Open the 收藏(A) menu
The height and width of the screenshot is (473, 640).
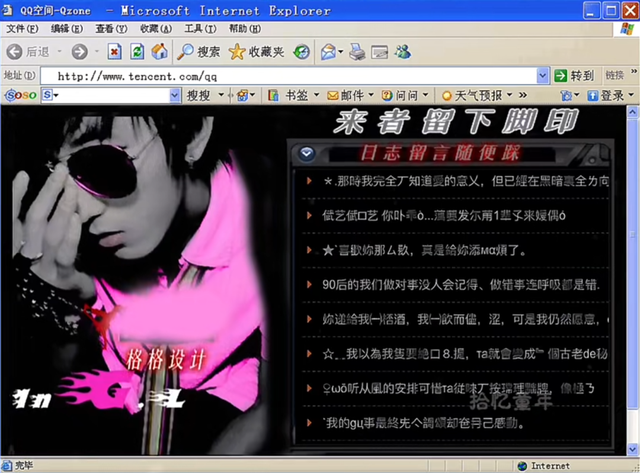[x=156, y=29]
